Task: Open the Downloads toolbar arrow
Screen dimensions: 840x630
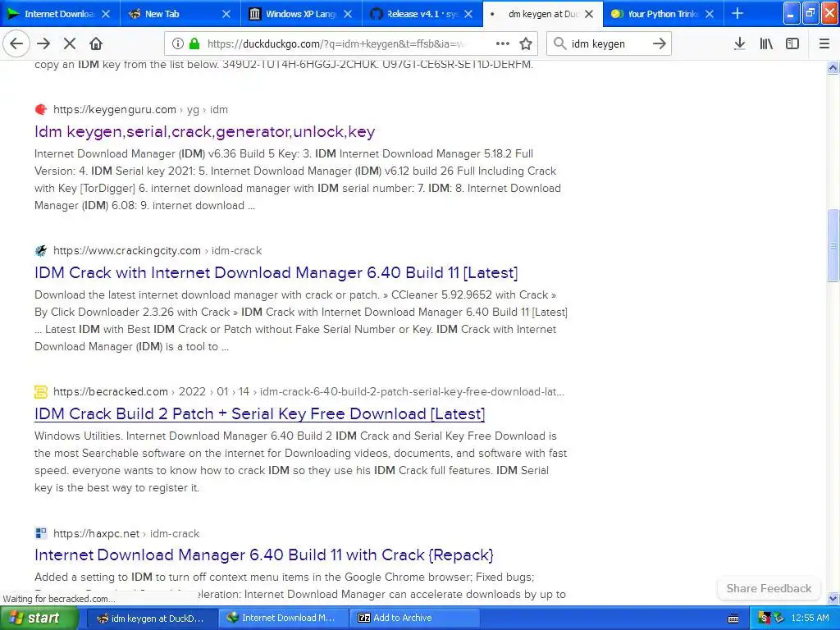Action: (739, 43)
